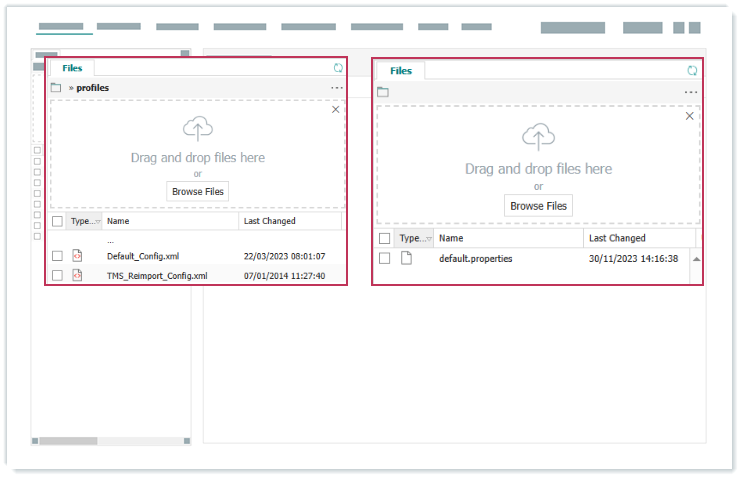Click cloud upload icon in profiles panel
This screenshot has width=742, height=479.
198,128
